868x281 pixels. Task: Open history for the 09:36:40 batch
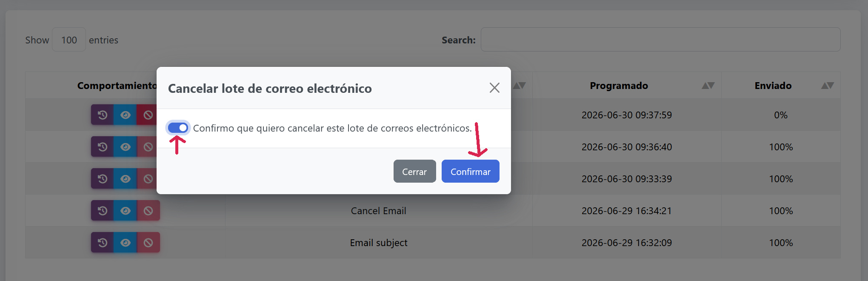coord(103,147)
